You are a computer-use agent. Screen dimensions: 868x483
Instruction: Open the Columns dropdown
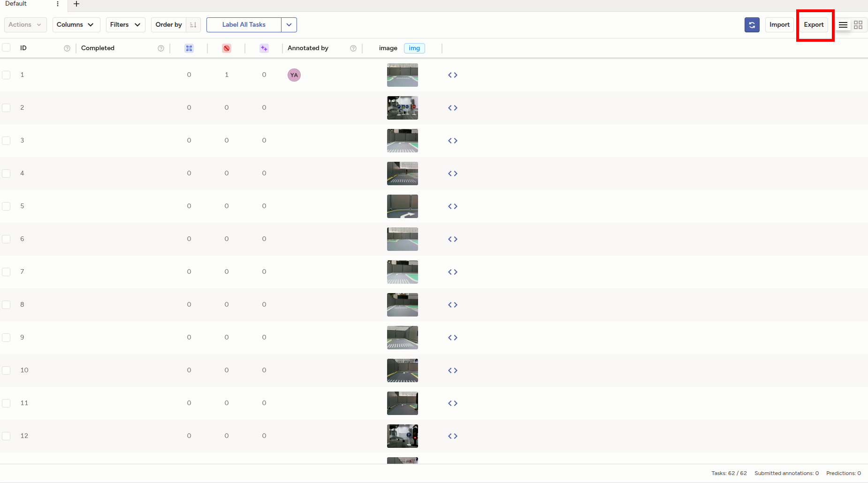click(76, 25)
